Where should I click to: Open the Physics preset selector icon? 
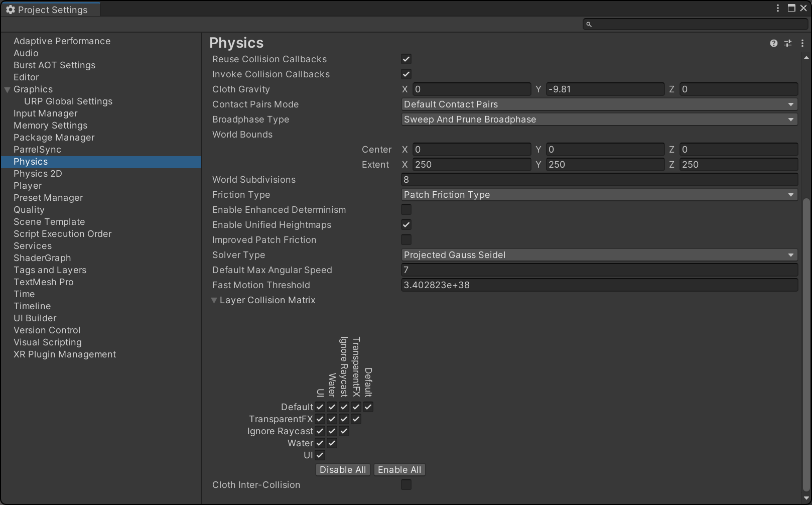(x=788, y=43)
